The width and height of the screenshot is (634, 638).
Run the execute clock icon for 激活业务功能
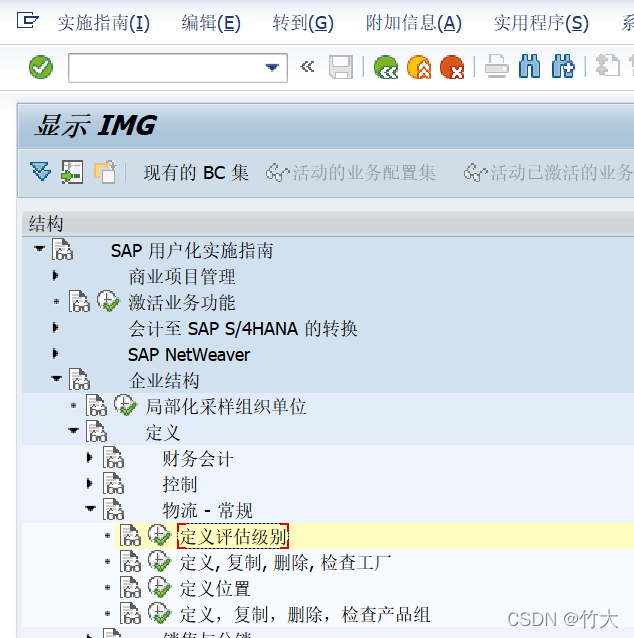point(108,302)
